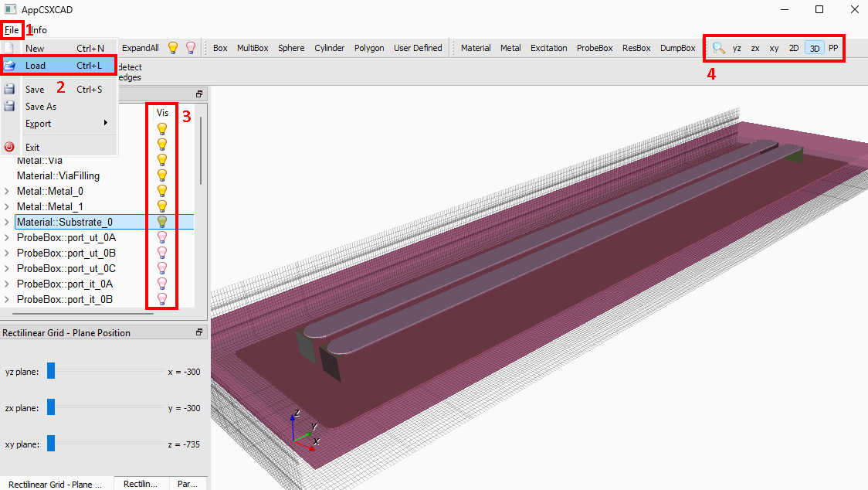The width and height of the screenshot is (868, 490).
Task: Click the yz plane slider handle
Action: pos(51,371)
